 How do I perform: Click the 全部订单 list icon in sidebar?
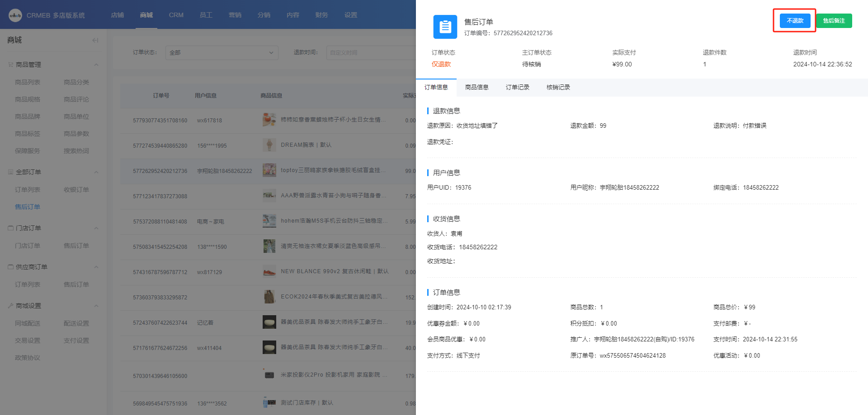pos(10,172)
